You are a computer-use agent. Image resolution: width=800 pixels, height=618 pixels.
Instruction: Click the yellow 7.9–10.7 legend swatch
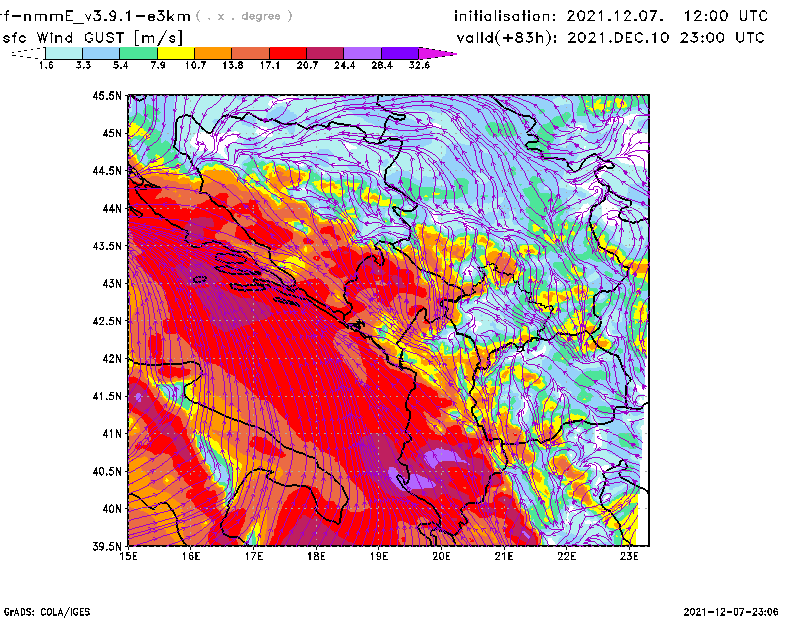[176, 53]
